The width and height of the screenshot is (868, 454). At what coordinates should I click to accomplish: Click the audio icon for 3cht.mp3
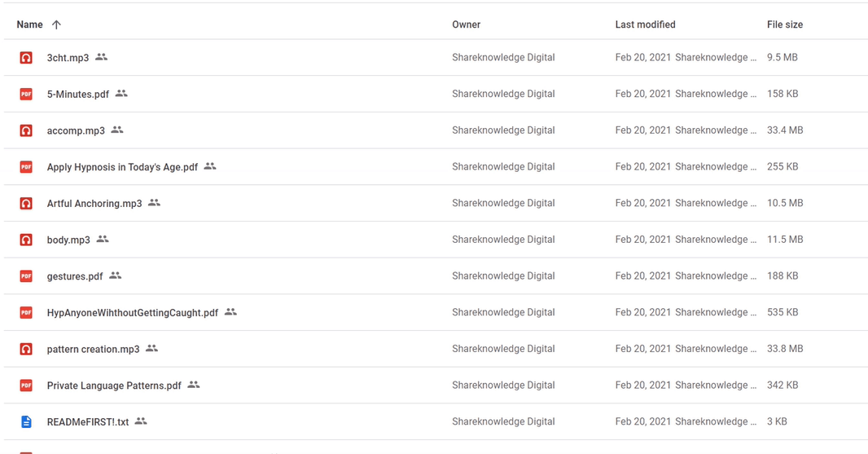[26, 58]
